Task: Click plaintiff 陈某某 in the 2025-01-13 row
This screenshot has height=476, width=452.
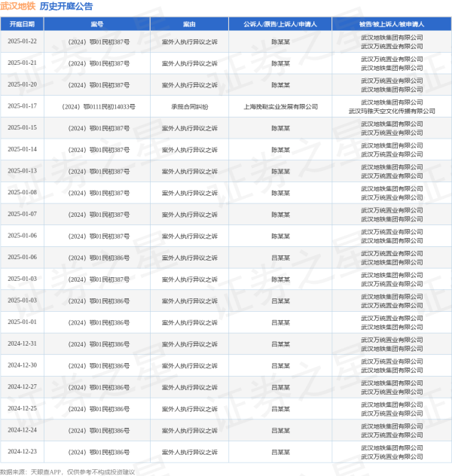Action: coord(281,171)
